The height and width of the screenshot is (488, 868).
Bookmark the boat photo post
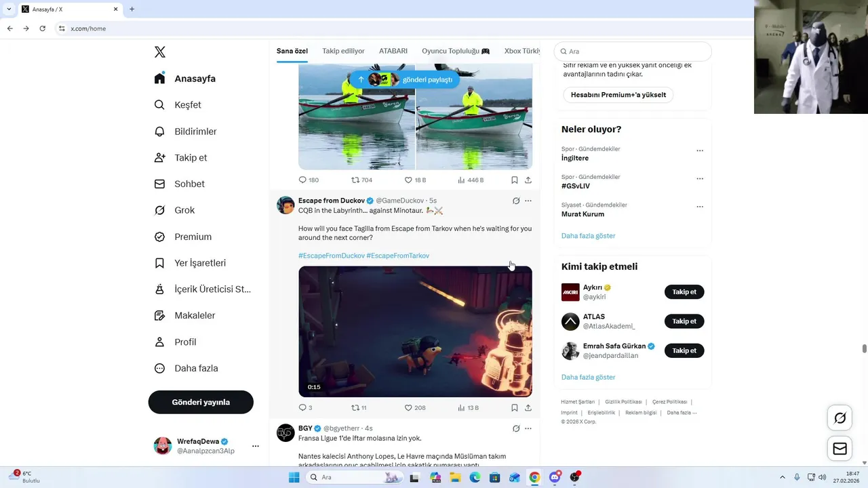point(515,180)
